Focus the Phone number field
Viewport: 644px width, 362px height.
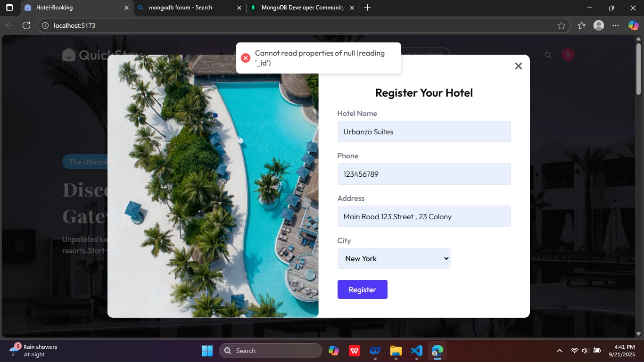(x=424, y=174)
